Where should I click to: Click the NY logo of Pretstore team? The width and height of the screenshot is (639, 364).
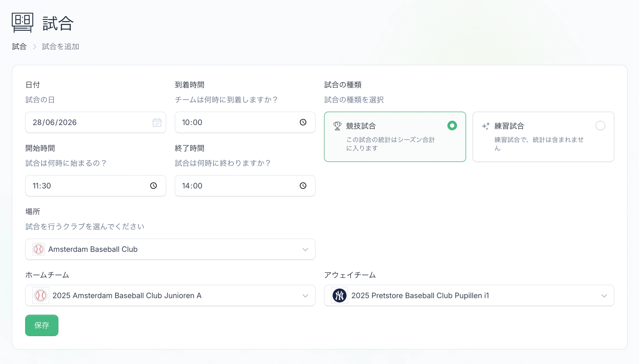coord(339,295)
